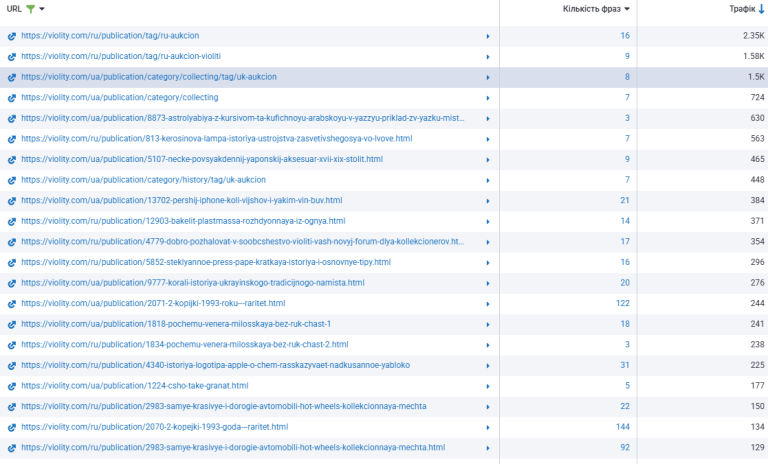Open the ru-aukcion-violiti URL link

pos(121,56)
